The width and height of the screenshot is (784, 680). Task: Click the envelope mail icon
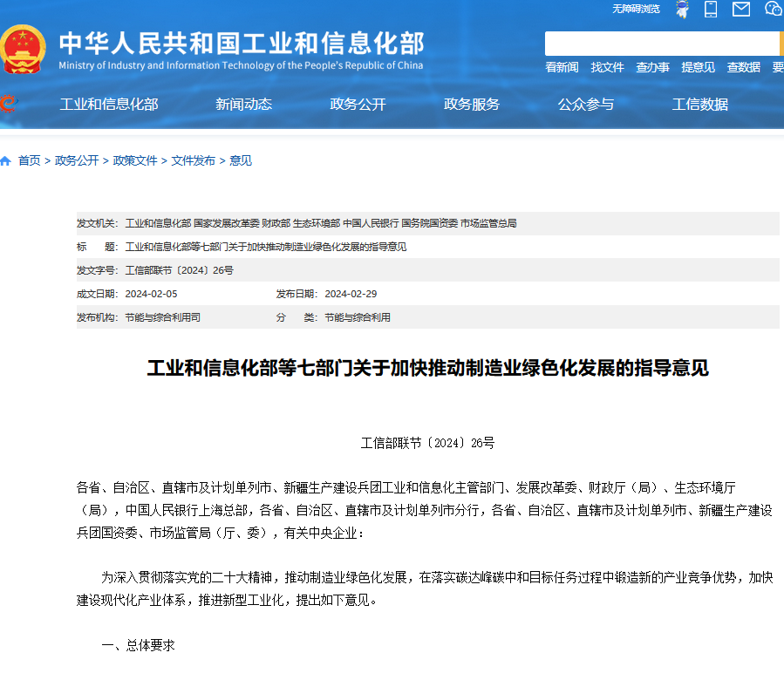point(741,10)
